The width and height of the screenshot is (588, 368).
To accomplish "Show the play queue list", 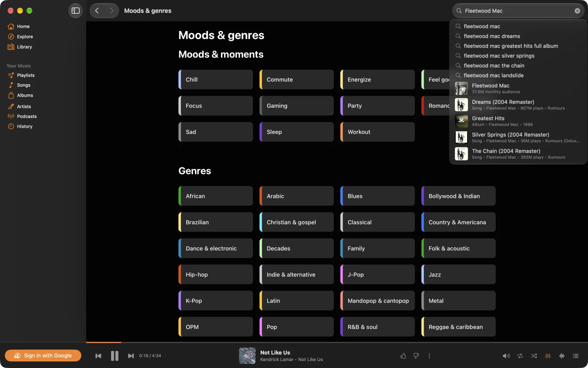I will [x=576, y=356].
